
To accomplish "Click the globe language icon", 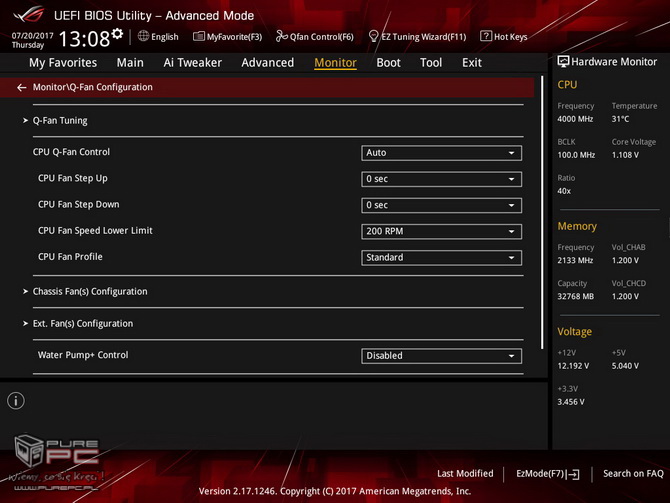I will point(143,36).
